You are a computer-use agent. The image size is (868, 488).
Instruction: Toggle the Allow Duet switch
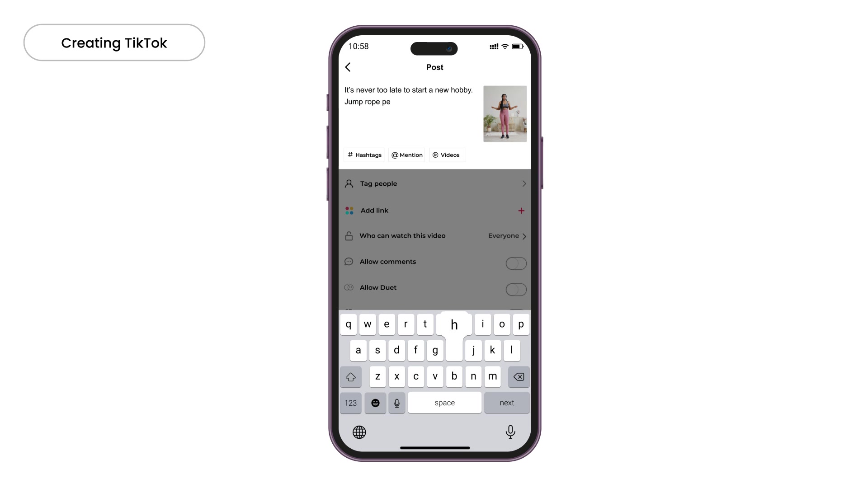point(516,289)
